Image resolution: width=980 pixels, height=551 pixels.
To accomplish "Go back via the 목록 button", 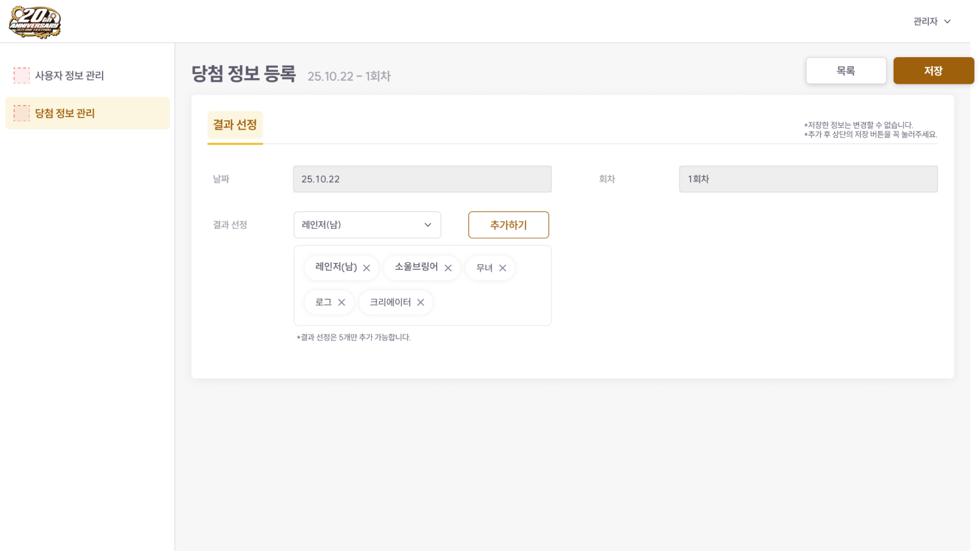I will pyautogui.click(x=846, y=71).
